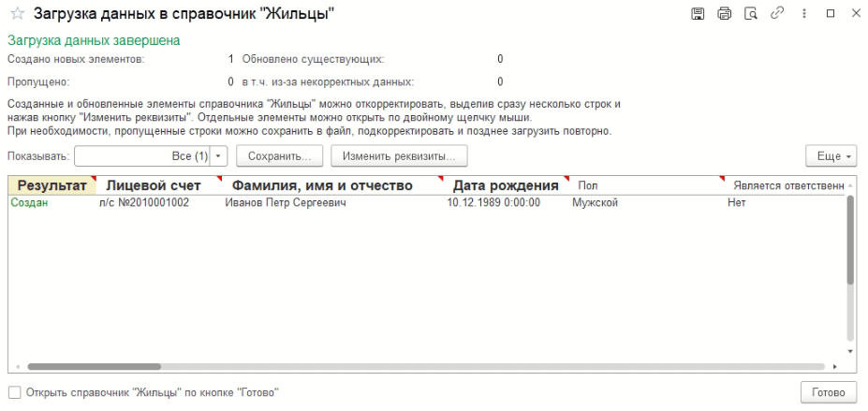Screen dimensions: 868x411
Task: Open the three-dot more options menu
Action: (803, 13)
